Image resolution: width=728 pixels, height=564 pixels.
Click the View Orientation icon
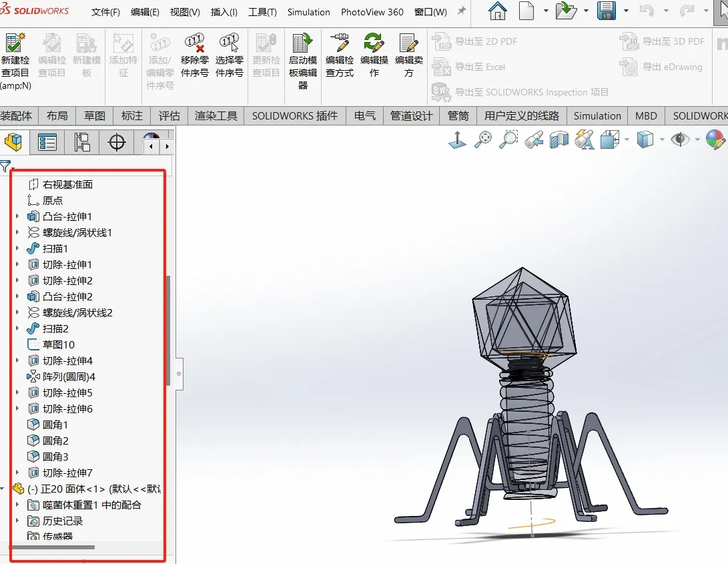[610, 139]
